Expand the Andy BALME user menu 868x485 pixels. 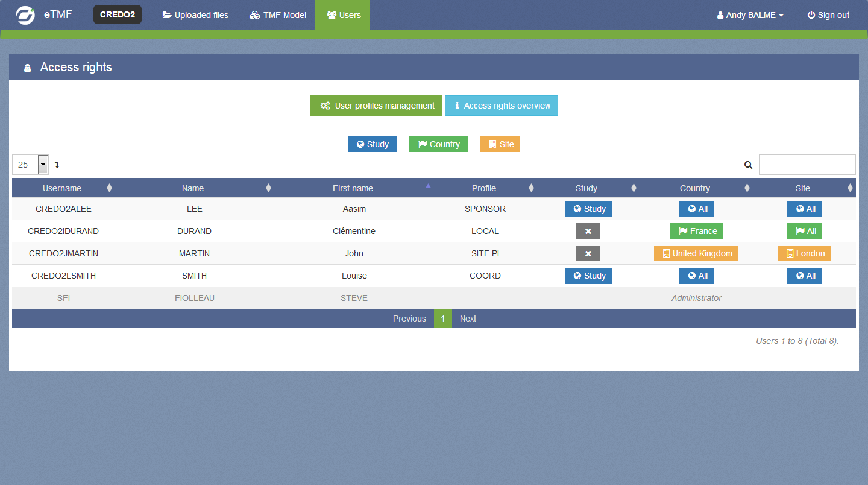tap(750, 15)
